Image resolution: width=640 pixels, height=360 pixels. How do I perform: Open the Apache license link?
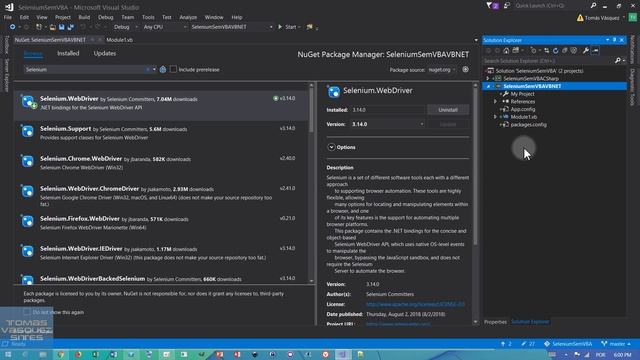point(415,304)
